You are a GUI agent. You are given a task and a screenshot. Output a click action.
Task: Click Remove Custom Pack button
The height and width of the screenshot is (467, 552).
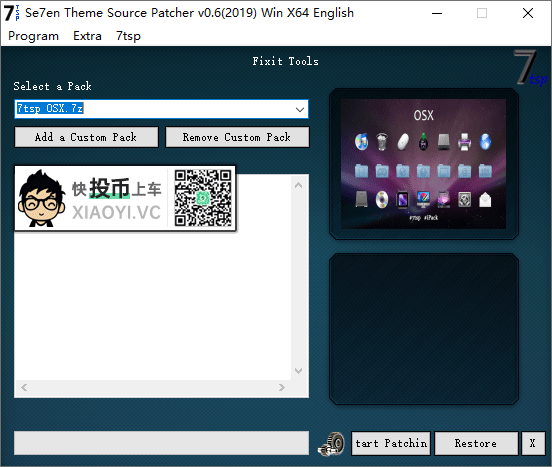point(237,137)
